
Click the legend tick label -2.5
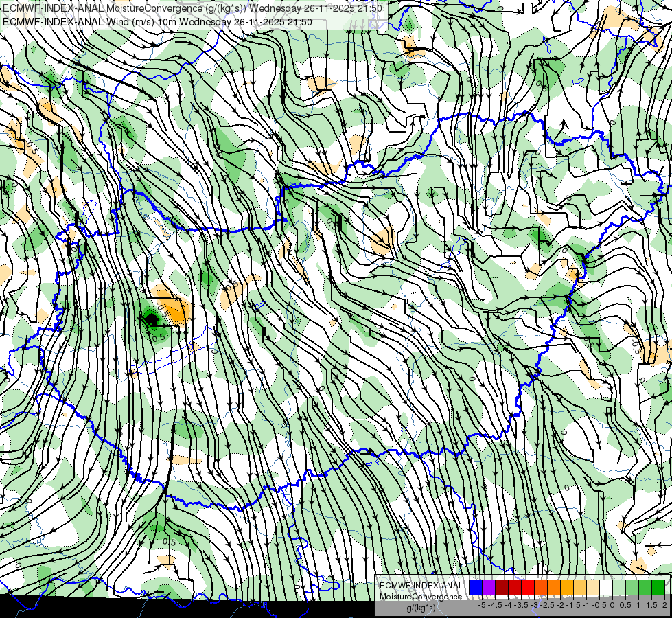pyautogui.click(x=547, y=605)
